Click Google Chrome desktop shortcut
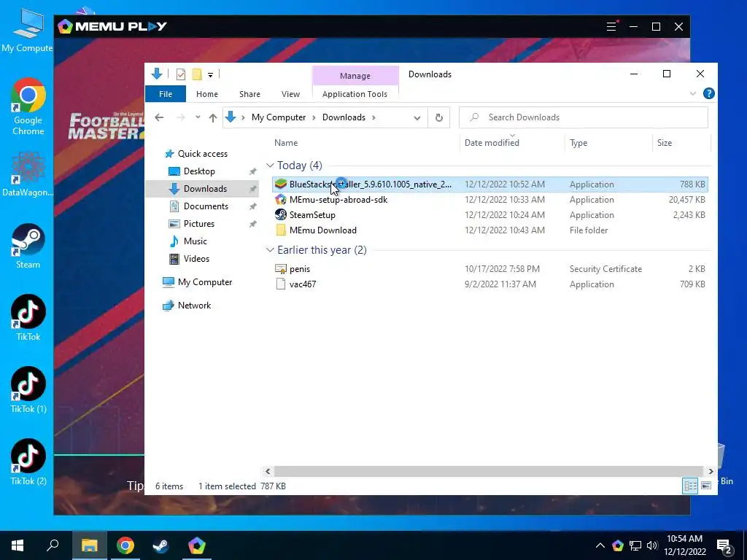 (28, 106)
